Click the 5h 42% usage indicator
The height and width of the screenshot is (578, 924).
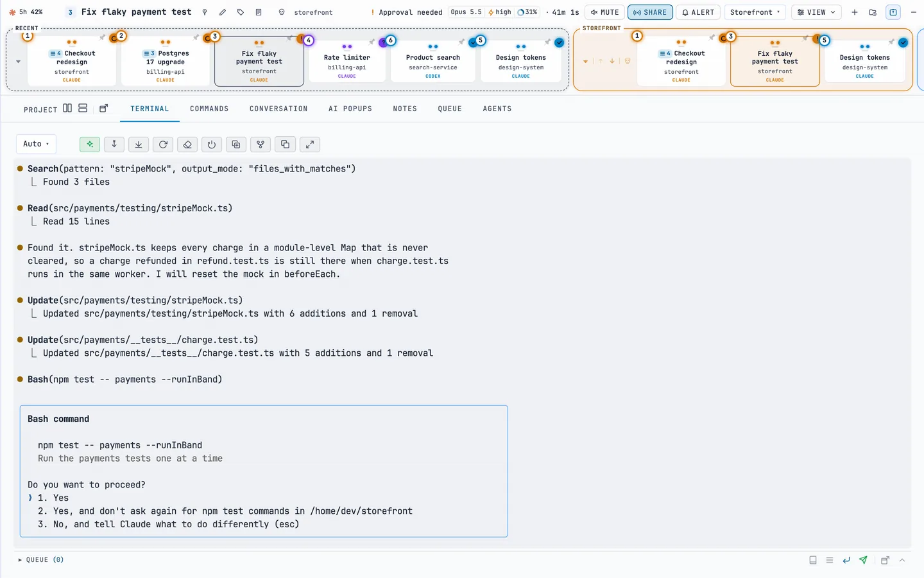(26, 12)
